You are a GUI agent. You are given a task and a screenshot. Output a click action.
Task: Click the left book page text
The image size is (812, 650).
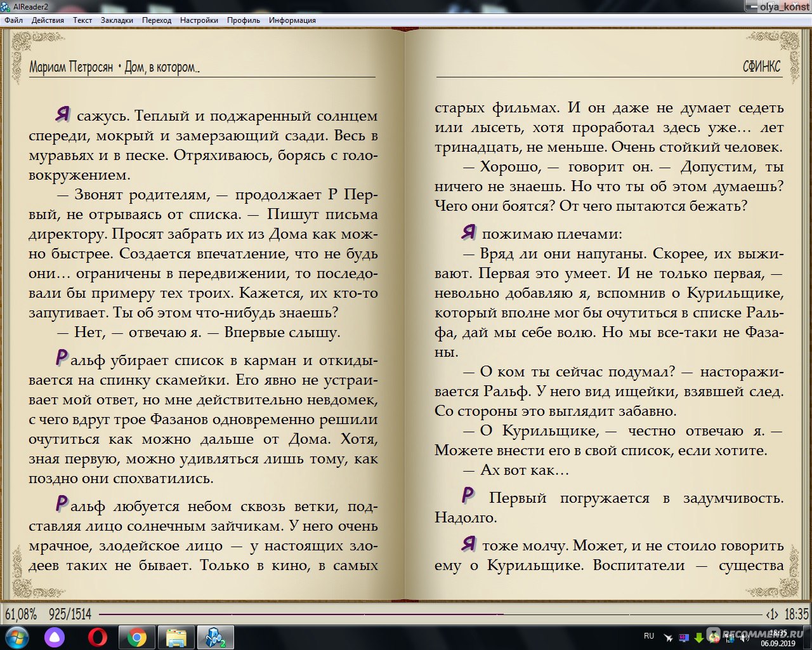tap(203, 340)
